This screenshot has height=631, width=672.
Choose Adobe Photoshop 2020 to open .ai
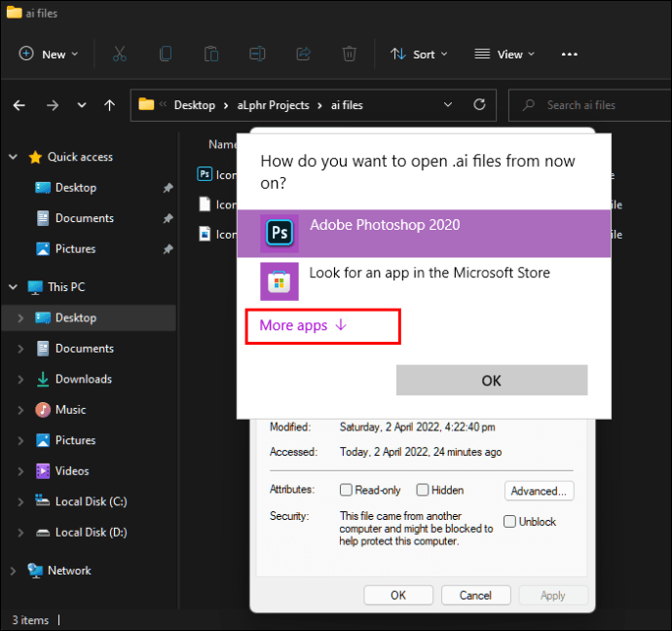[424, 234]
